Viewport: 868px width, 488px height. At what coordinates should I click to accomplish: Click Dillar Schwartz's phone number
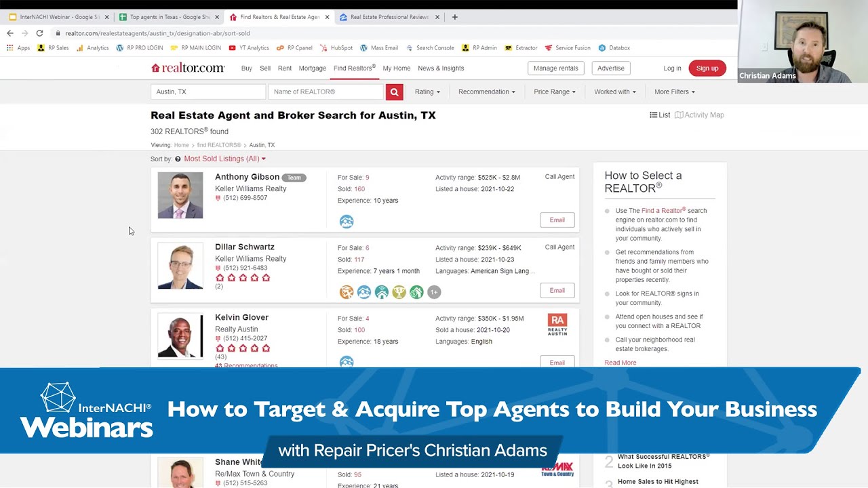[245, 268]
